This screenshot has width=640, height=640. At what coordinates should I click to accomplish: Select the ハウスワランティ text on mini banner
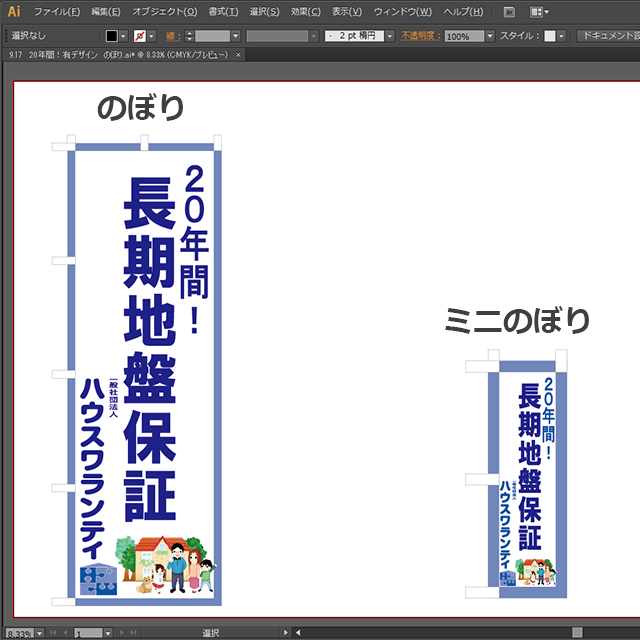505,525
